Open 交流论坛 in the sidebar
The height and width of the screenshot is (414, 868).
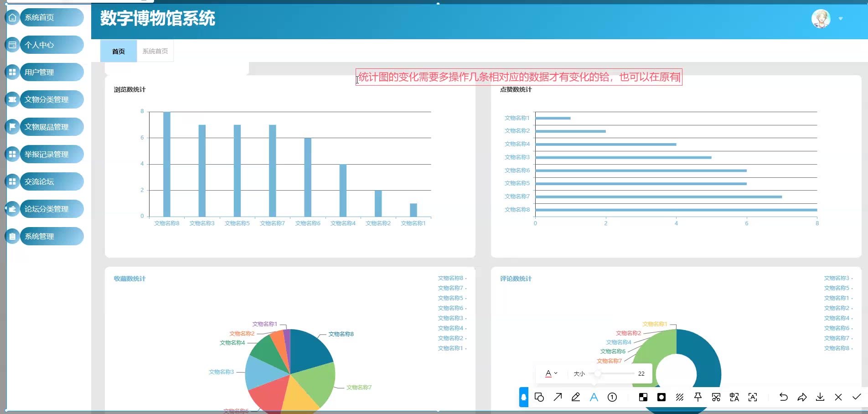52,181
